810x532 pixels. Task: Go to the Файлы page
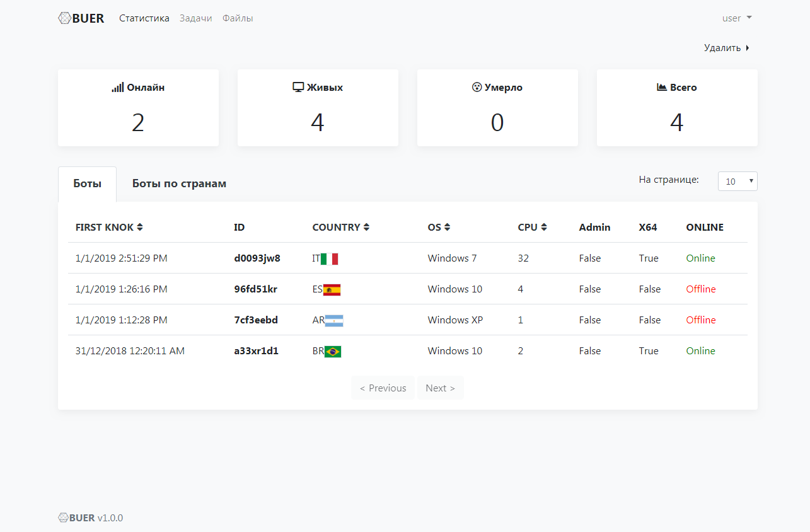[x=238, y=18]
